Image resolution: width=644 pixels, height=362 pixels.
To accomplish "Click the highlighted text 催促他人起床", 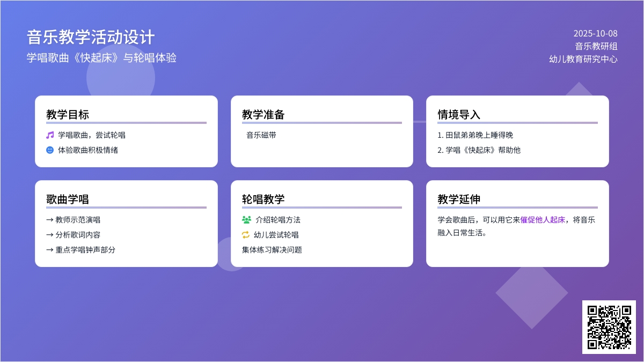I will tap(543, 220).
